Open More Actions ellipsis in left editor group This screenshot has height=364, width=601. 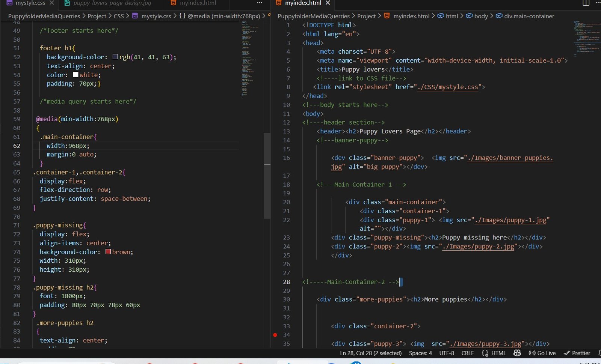click(260, 3)
